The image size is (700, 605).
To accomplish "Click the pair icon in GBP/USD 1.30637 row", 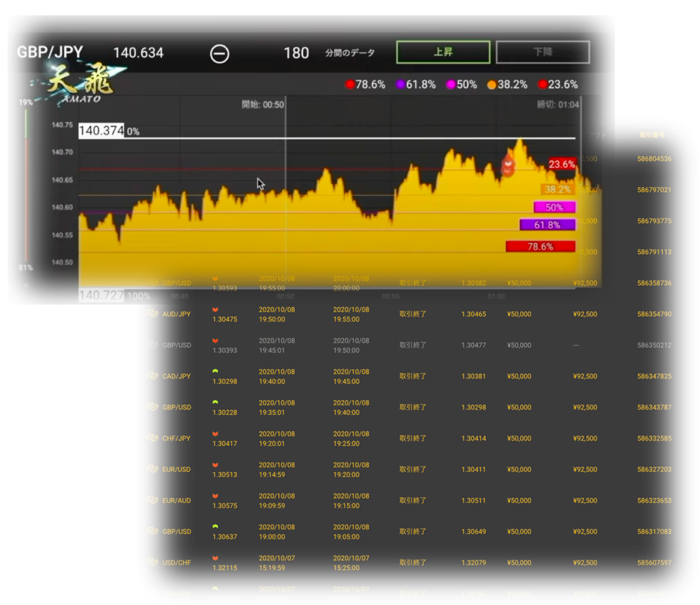I will (152, 531).
